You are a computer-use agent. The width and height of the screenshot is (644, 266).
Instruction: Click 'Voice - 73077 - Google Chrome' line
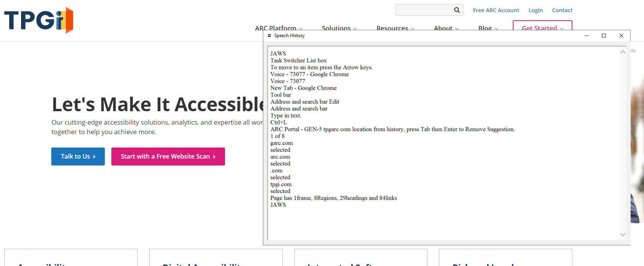tap(310, 74)
